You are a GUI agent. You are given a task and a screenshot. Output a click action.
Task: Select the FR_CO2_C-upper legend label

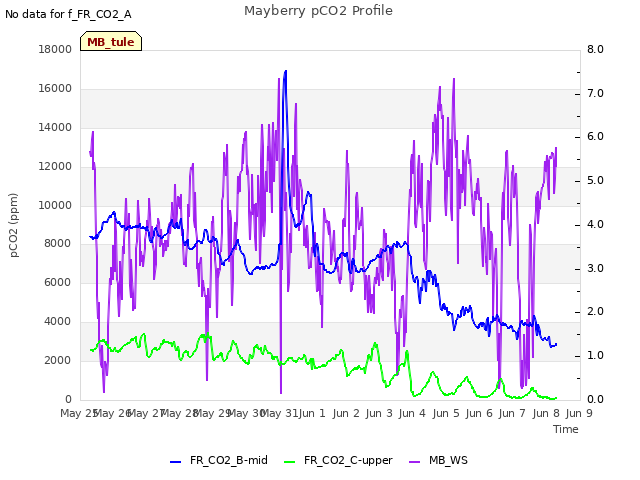pyautogui.click(x=348, y=460)
